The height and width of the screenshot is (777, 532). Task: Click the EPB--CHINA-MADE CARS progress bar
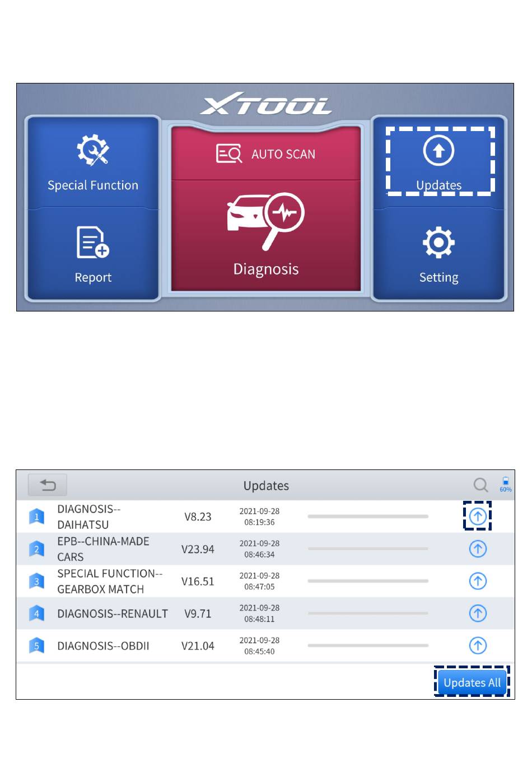pyautogui.click(x=368, y=549)
